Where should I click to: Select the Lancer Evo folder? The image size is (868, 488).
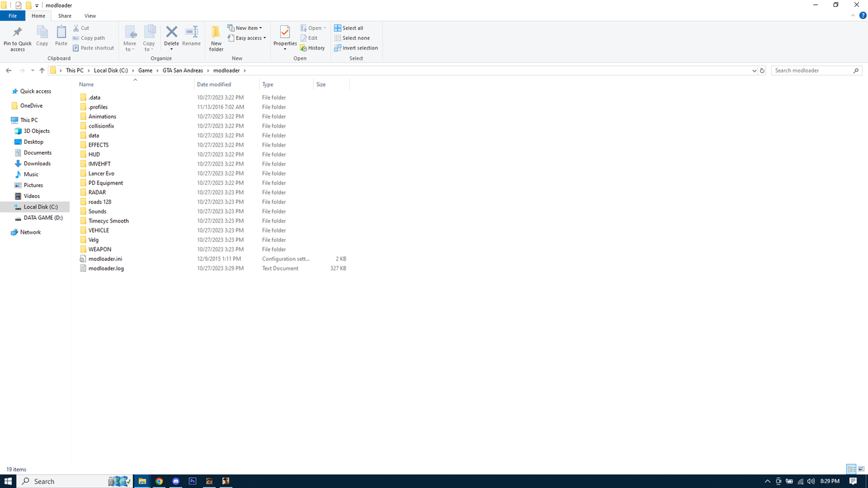point(101,174)
